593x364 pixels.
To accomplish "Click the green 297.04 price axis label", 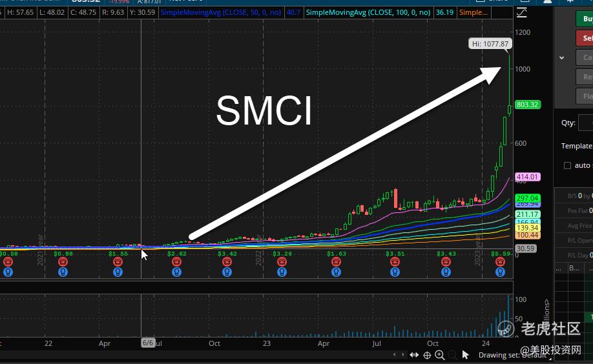I will pos(528,198).
